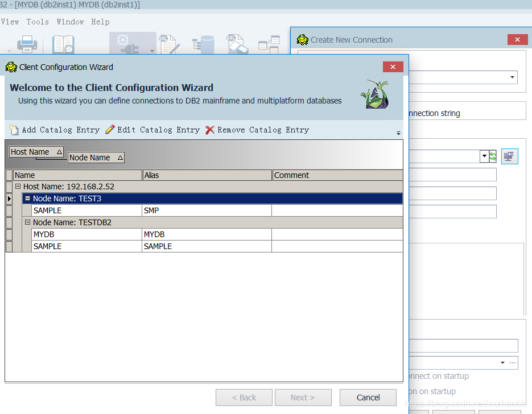This screenshot has width=532, height=414.
Task: Open the Window menu
Action: pyautogui.click(x=70, y=22)
